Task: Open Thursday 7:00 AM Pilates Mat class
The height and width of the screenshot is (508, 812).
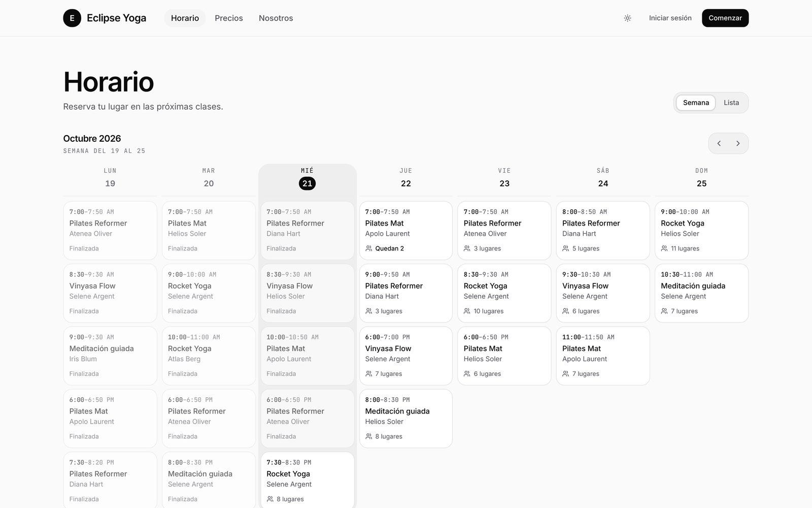Action: pyautogui.click(x=406, y=231)
